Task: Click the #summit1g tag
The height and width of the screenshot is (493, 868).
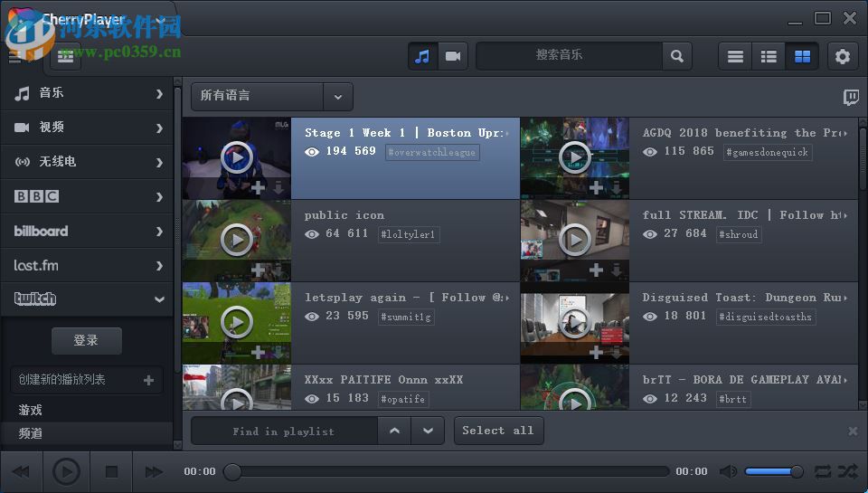Action: [406, 317]
